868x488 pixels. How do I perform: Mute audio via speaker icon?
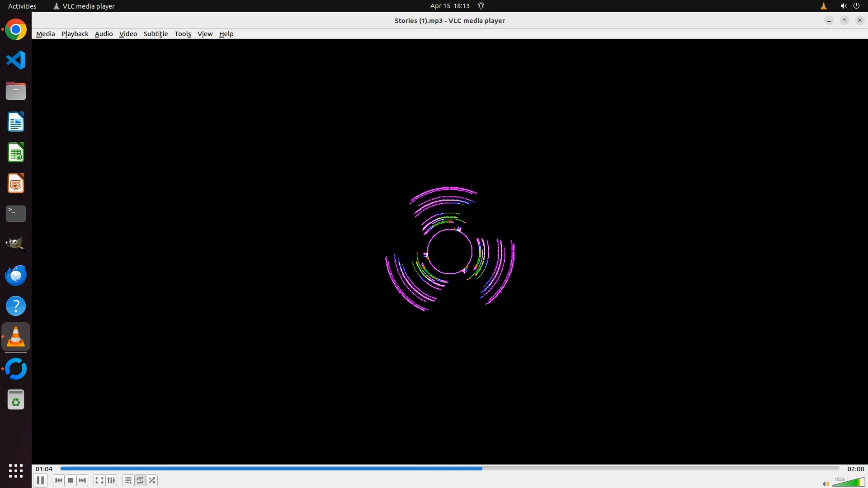click(x=826, y=483)
